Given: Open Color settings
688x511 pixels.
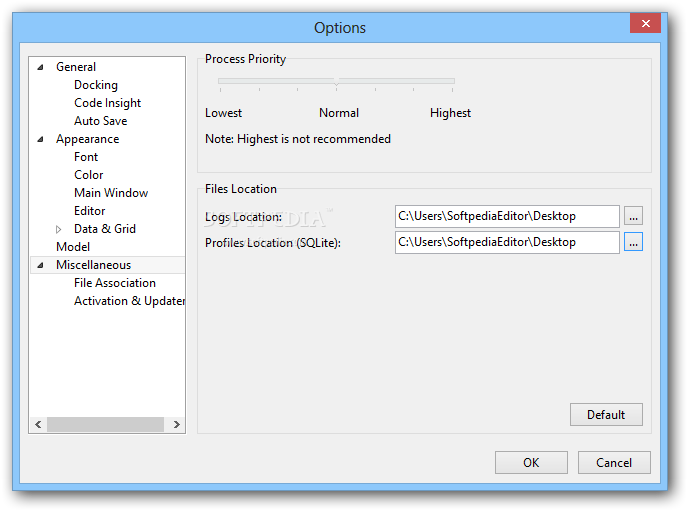Looking at the screenshot, I should tap(89, 175).
